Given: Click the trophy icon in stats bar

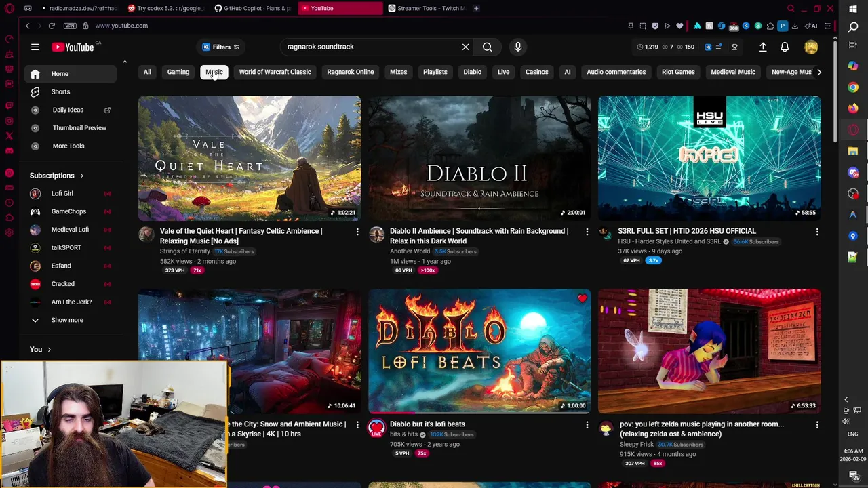Looking at the screenshot, I should click(734, 47).
